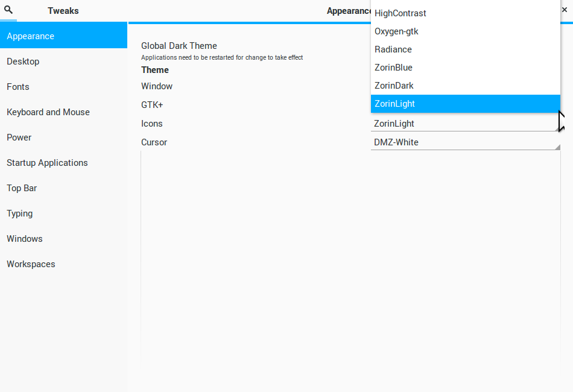
Task: Pick the Oxygen-gtk theme option
Action: tap(466, 31)
